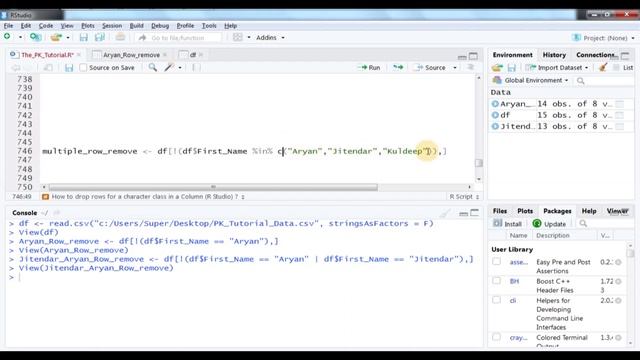Click the Environment search field
640x360 pixels.
(x=604, y=81)
